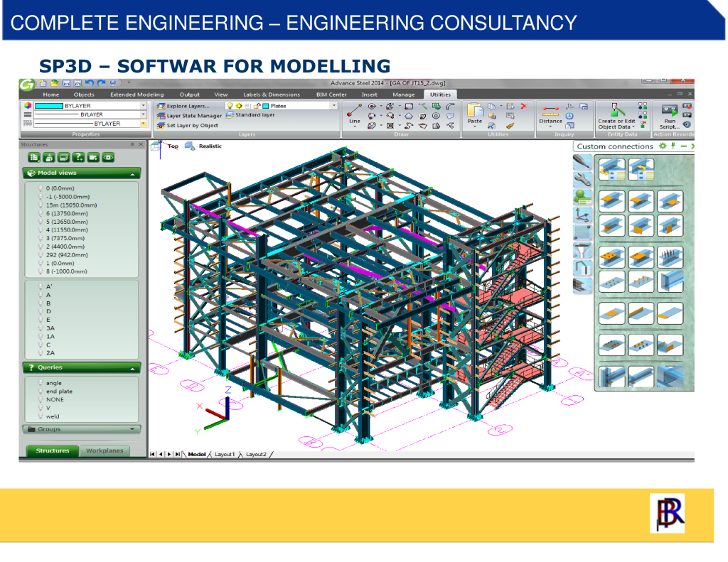Toggle the bulb for view 292 (942.0mm)
This screenshot has height=562, width=728.
(41, 255)
